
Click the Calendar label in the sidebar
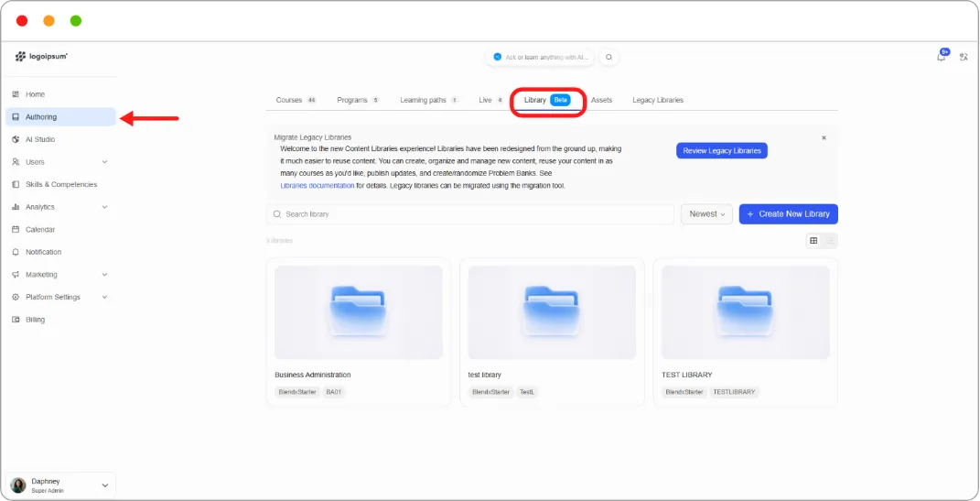tap(40, 230)
